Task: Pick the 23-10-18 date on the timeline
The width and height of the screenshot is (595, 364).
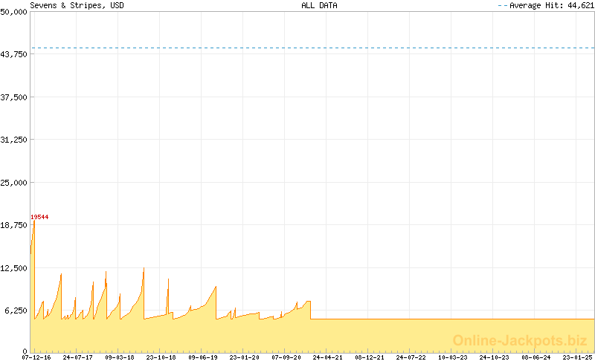Action: pos(161,357)
